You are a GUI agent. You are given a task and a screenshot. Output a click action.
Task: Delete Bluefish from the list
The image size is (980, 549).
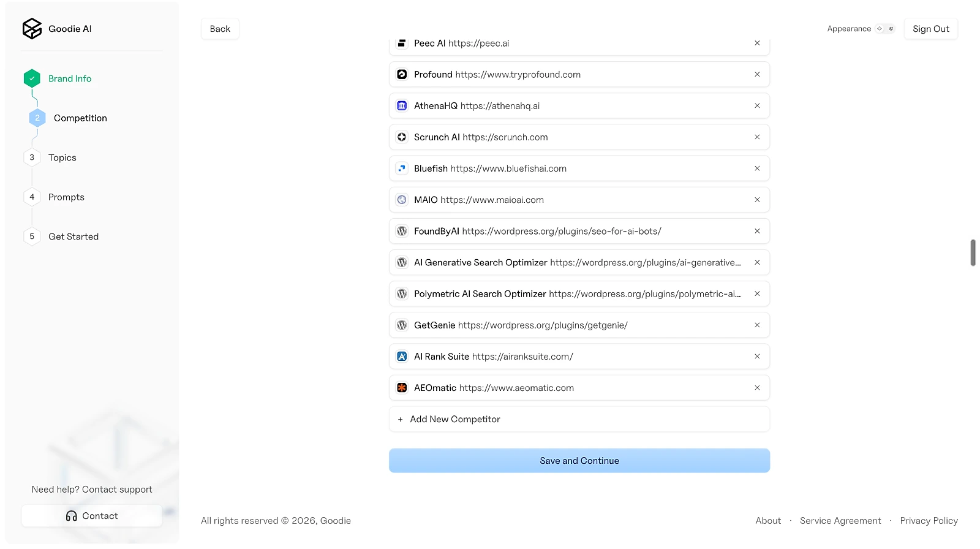coord(757,168)
